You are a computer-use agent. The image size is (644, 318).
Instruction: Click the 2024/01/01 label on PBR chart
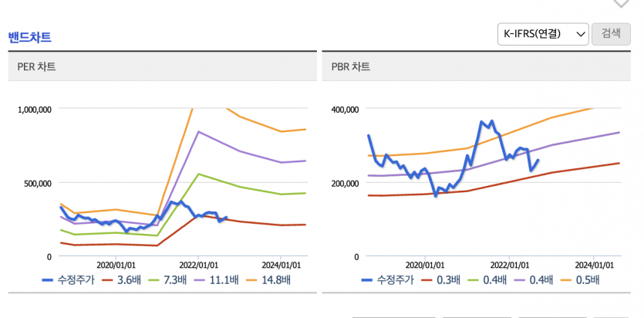point(594,265)
